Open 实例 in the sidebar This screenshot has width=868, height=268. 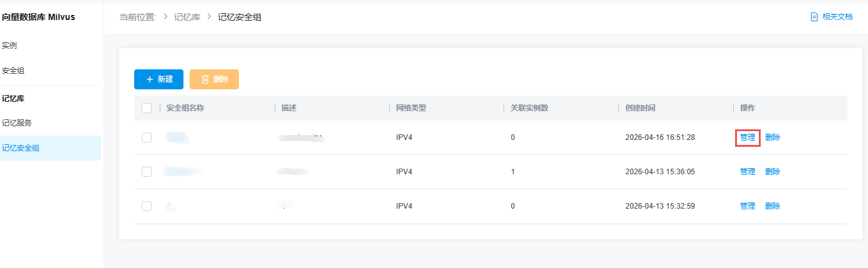(x=9, y=46)
